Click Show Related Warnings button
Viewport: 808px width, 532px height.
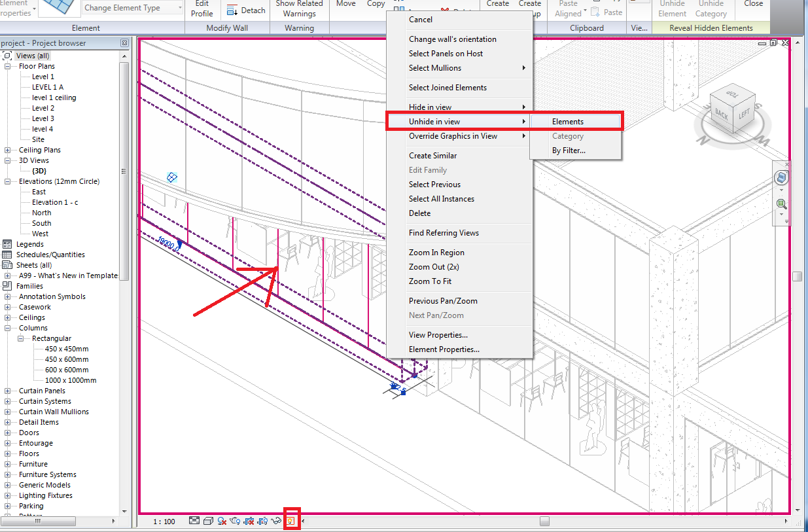300,9
